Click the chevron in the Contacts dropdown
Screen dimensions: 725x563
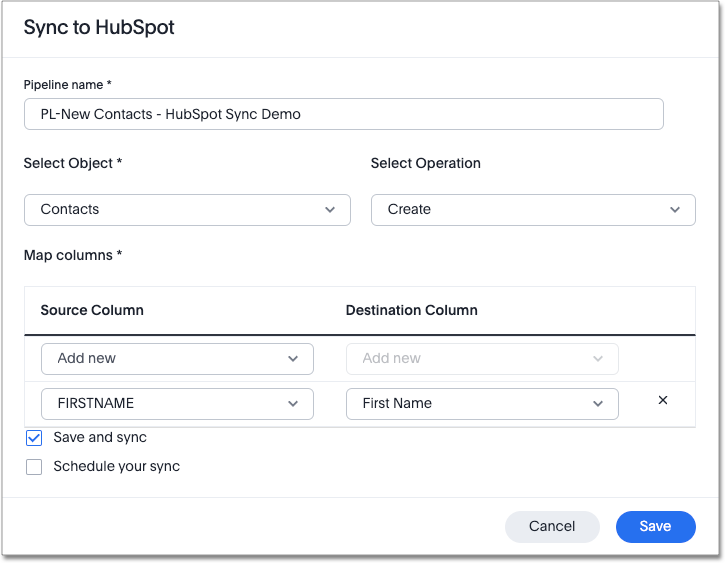[330, 210]
